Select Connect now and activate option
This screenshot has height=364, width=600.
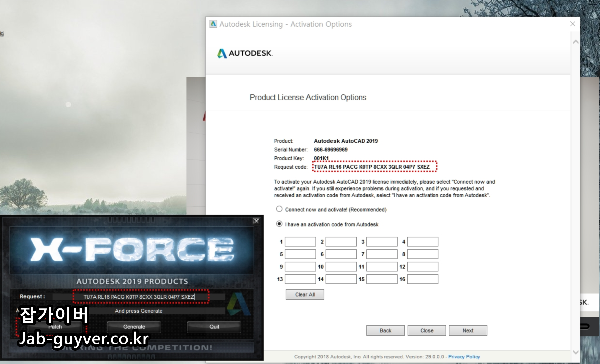pos(279,209)
